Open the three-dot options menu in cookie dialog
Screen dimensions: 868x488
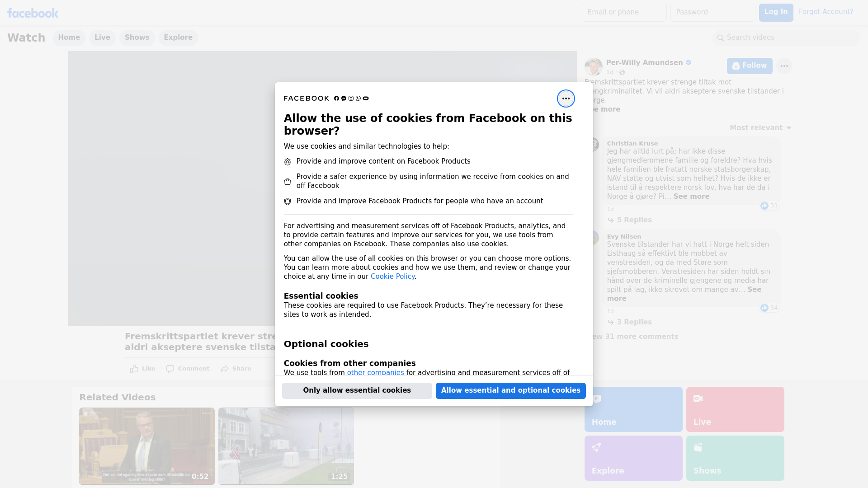pos(566,99)
